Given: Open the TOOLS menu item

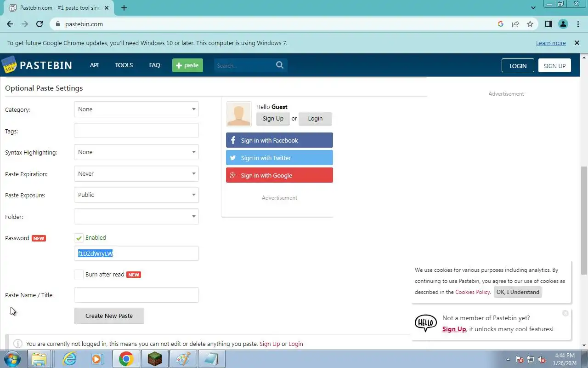Looking at the screenshot, I should pos(124,65).
